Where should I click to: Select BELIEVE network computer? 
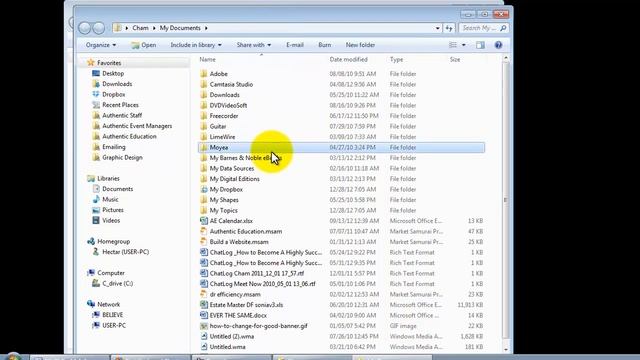coord(113,315)
